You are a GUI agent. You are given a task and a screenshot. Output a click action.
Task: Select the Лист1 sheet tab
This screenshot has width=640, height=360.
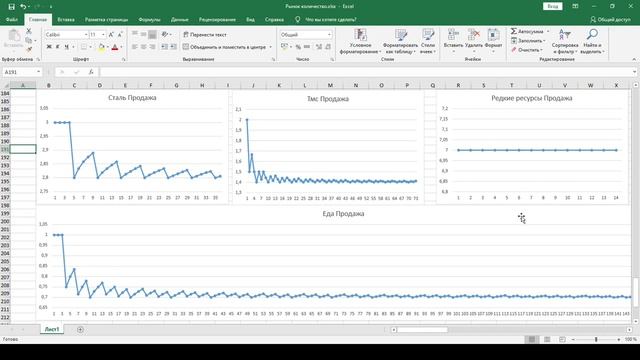click(x=52, y=329)
